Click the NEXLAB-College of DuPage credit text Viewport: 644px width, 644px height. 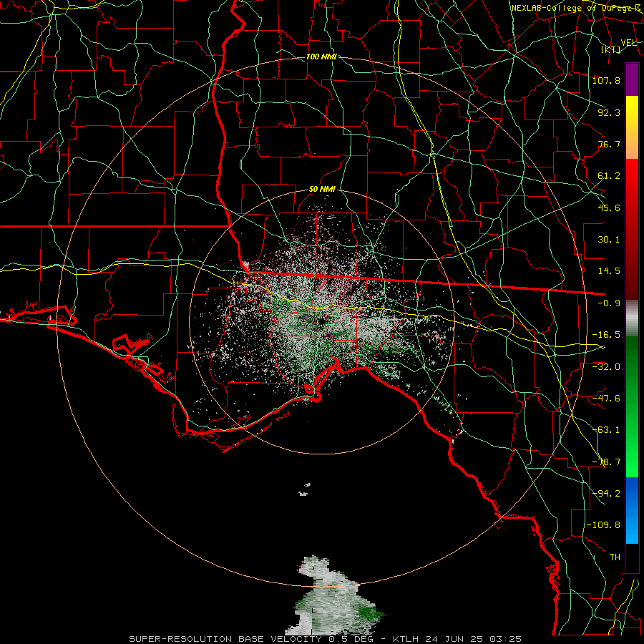tap(576, 8)
